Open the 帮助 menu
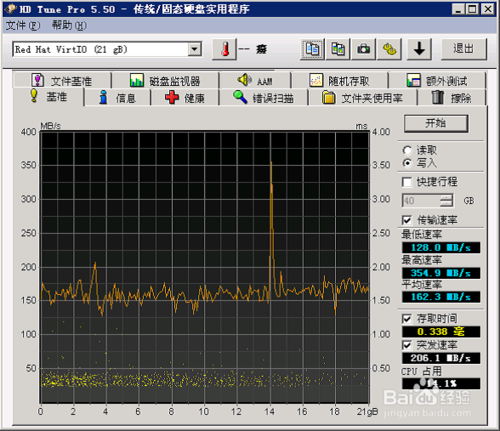 69,25
